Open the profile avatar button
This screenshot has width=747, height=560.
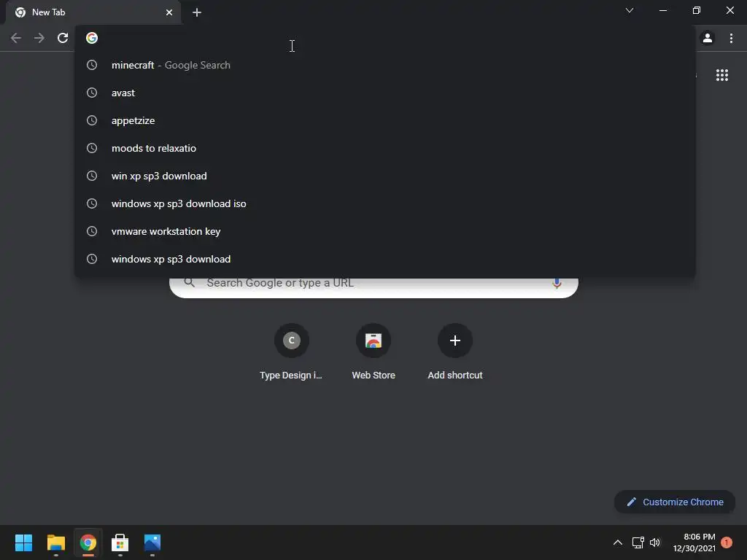[708, 38]
